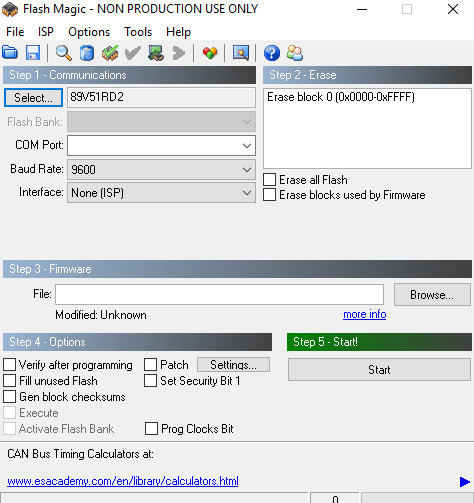
Task: Tick the Patch checkbox
Action: click(150, 365)
